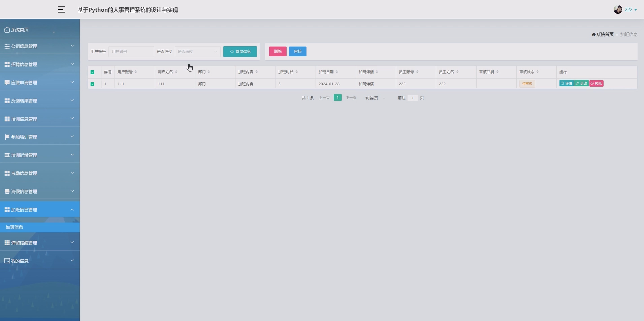
Task: Click the 考勤信息管理 grid icon
Action: point(7,173)
